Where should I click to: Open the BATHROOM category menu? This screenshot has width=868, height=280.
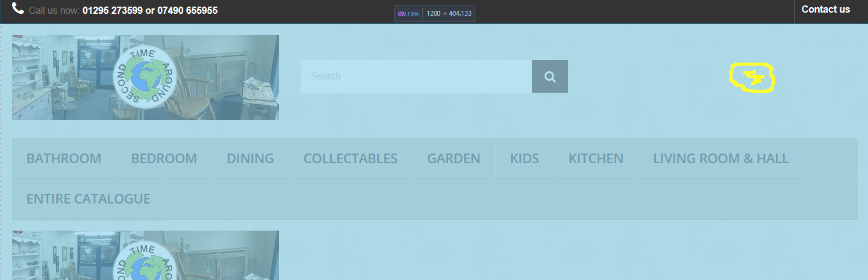[x=64, y=158]
